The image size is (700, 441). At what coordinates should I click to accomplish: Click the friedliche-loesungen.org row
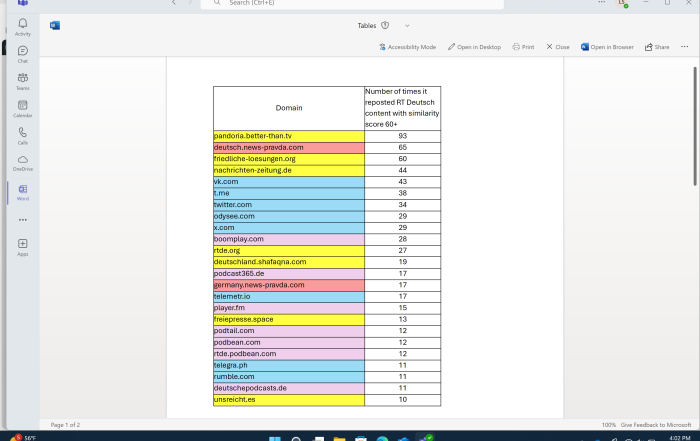point(289,159)
